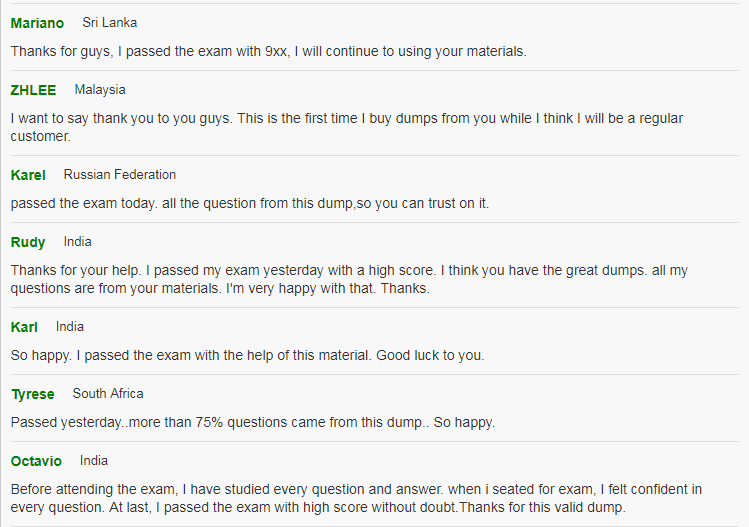Click India label beside Karl
Screen dimensions: 749x527
70,327
